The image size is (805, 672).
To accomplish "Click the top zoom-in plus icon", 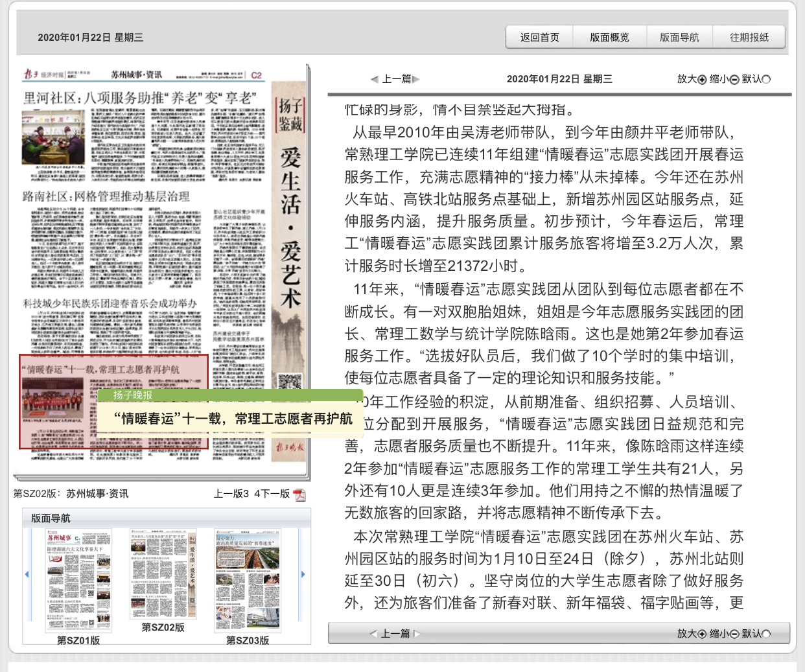I will coord(702,80).
